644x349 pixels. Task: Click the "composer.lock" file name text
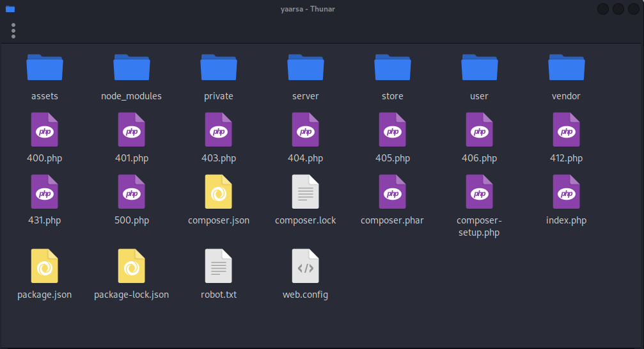(x=306, y=220)
